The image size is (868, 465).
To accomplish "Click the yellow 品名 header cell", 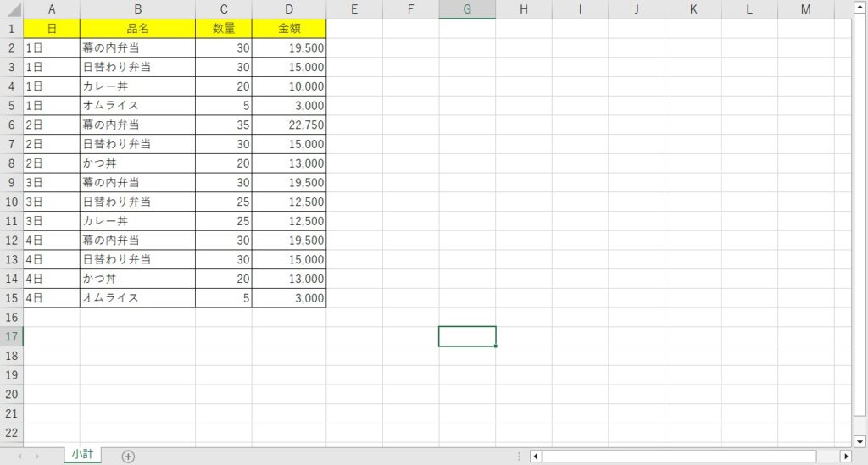I will coord(137,28).
